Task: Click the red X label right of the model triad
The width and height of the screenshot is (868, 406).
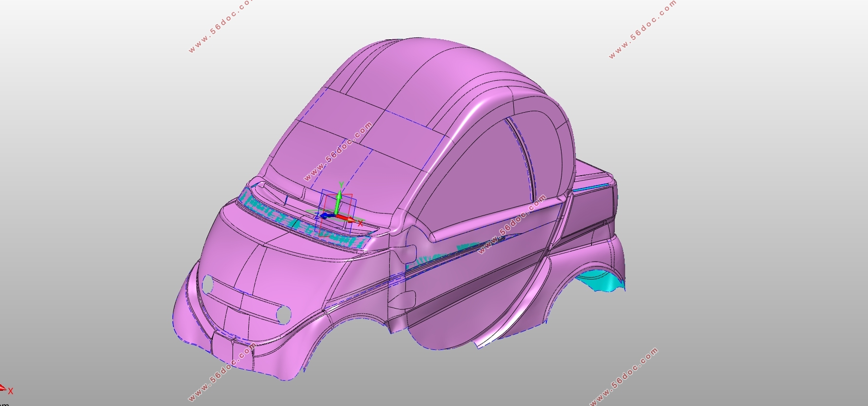Action: pyautogui.click(x=360, y=223)
